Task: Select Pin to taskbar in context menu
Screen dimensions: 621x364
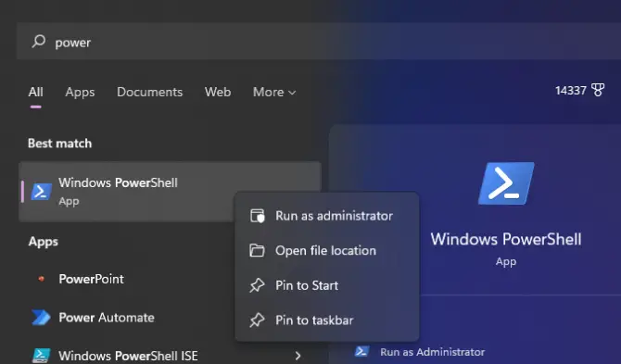Action: tap(327, 320)
